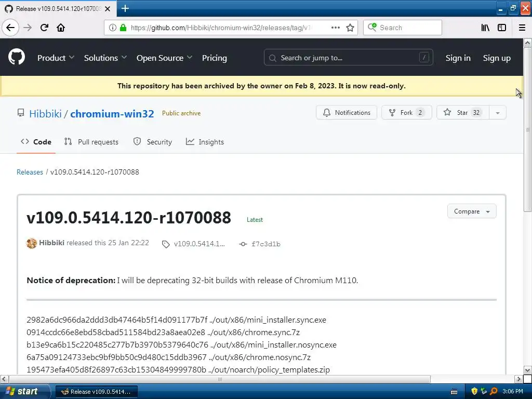Click the vertical scrollbar down arrow
Screen dimensions: 532x399
coord(528,370)
